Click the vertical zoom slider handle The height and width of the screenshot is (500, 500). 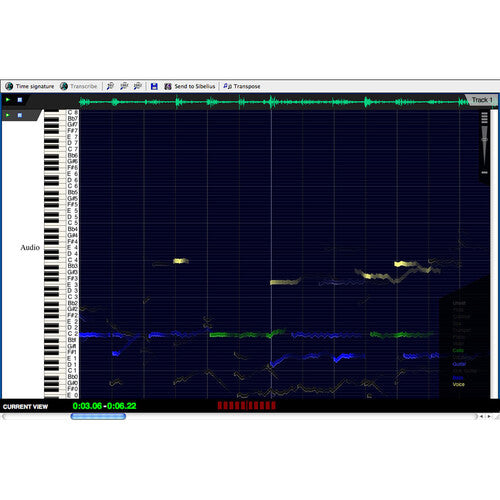coord(485,139)
